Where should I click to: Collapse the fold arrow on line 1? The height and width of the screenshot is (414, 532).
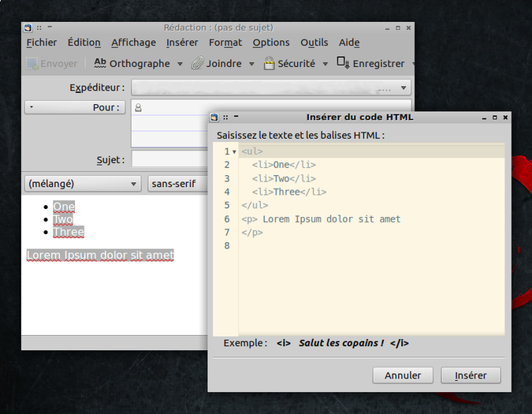coord(234,152)
